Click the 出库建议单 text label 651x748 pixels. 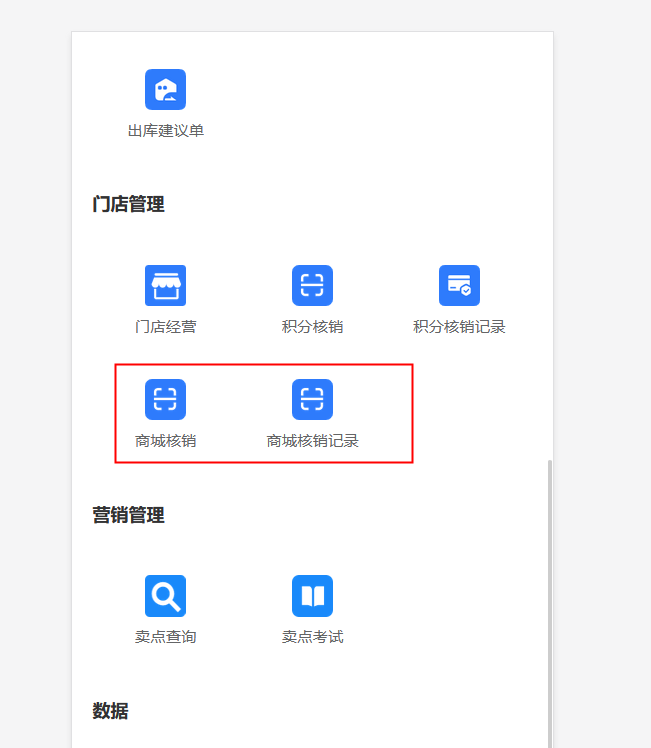tap(165, 131)
